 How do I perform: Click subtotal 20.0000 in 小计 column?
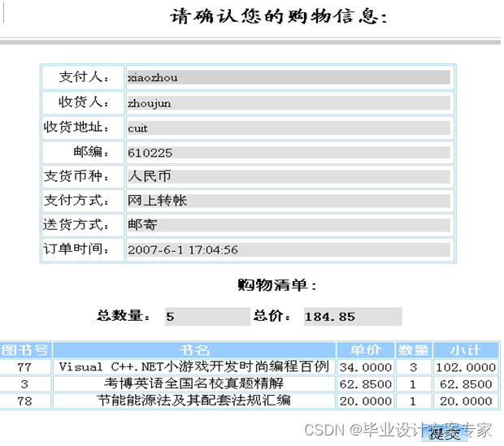(466, 401)
